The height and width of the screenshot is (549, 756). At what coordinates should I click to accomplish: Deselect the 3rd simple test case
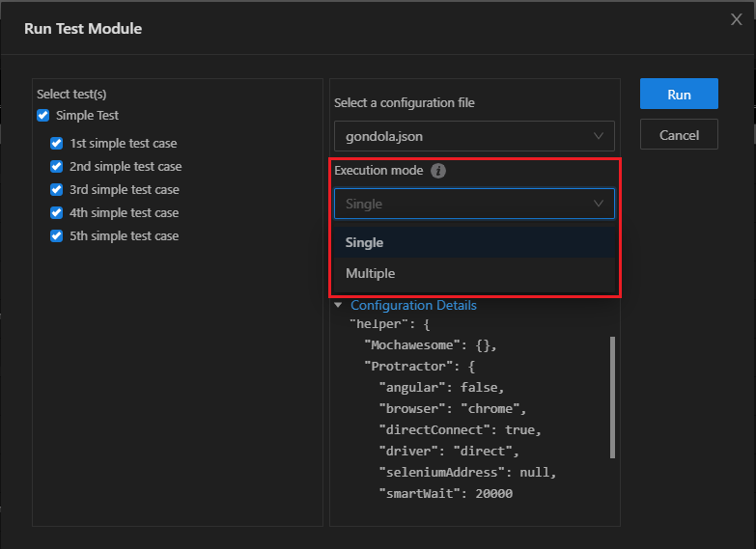56,190
